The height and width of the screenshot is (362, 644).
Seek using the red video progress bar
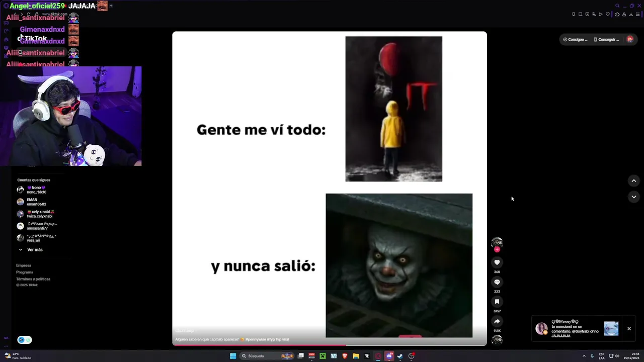(330, 345)
